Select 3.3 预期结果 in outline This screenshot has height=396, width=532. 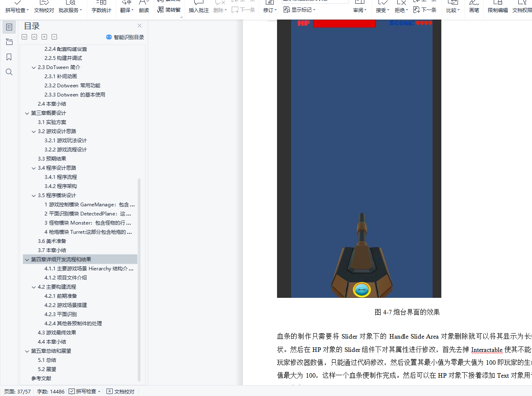click(52, 159)
